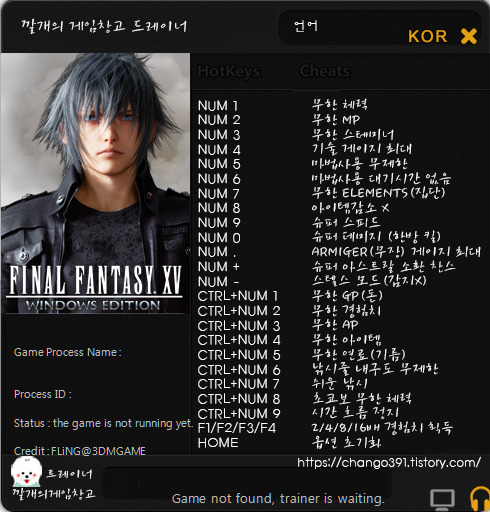Click the Final Fantasy XV cover image
Image resolution: width=490 pixels, height=512 pixels.
pos(95,183)
